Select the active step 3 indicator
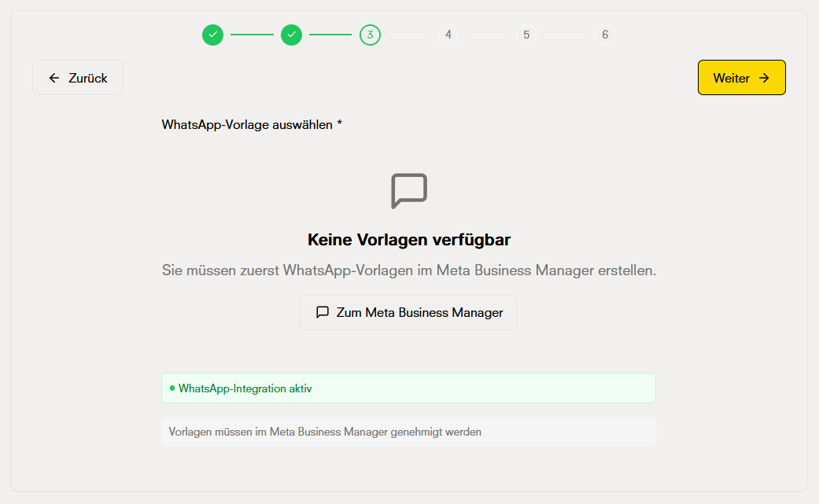819x504 pixels. tap(370, 35)
